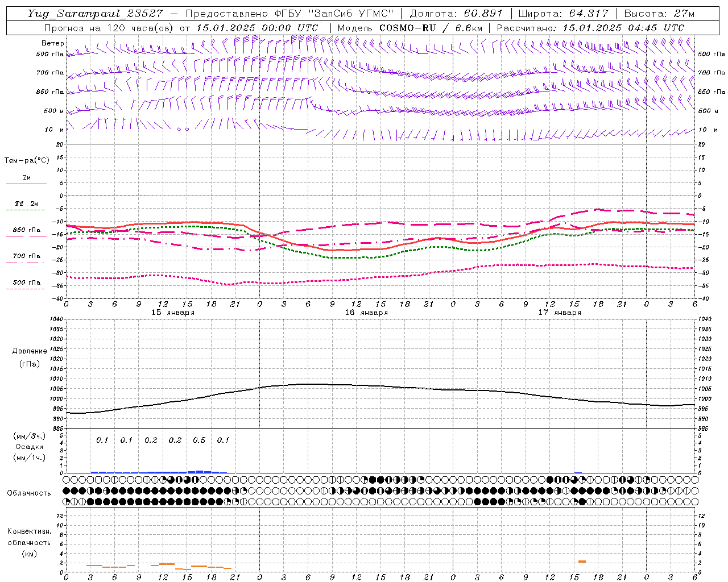This screenshot has height=582, width=728.
Task: Click the (гПа) pressure unit label
Action: point(30,364)
